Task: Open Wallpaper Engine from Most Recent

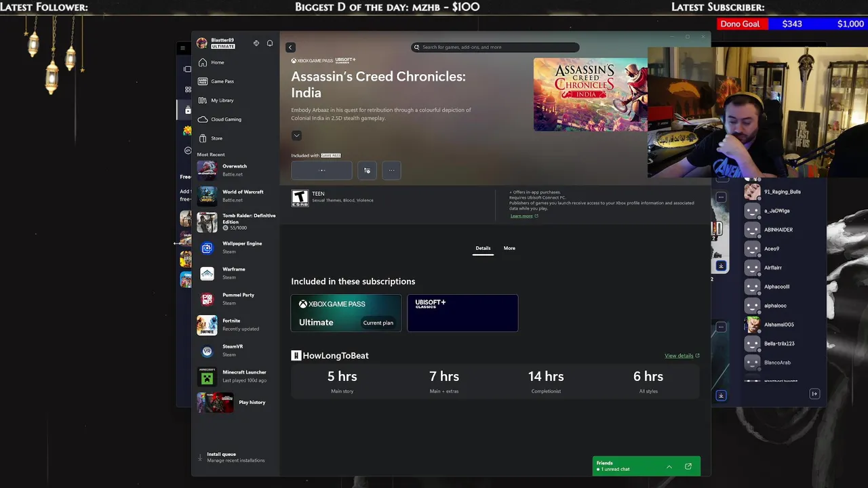Action: point(236,247)
